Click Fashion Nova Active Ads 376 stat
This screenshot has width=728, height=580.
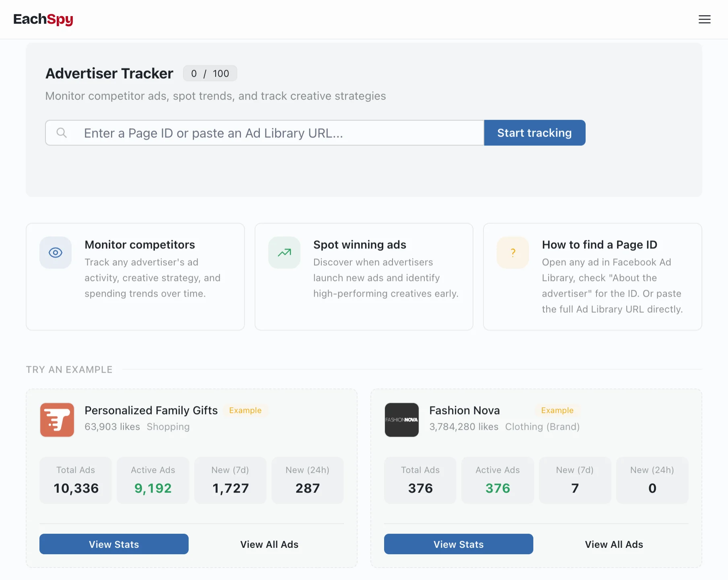(498, 480)
